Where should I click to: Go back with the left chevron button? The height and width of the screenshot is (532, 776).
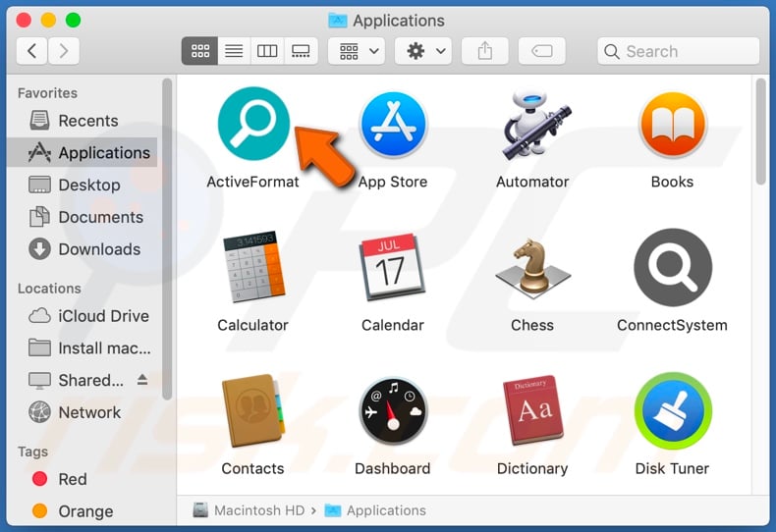pos(32,51)
